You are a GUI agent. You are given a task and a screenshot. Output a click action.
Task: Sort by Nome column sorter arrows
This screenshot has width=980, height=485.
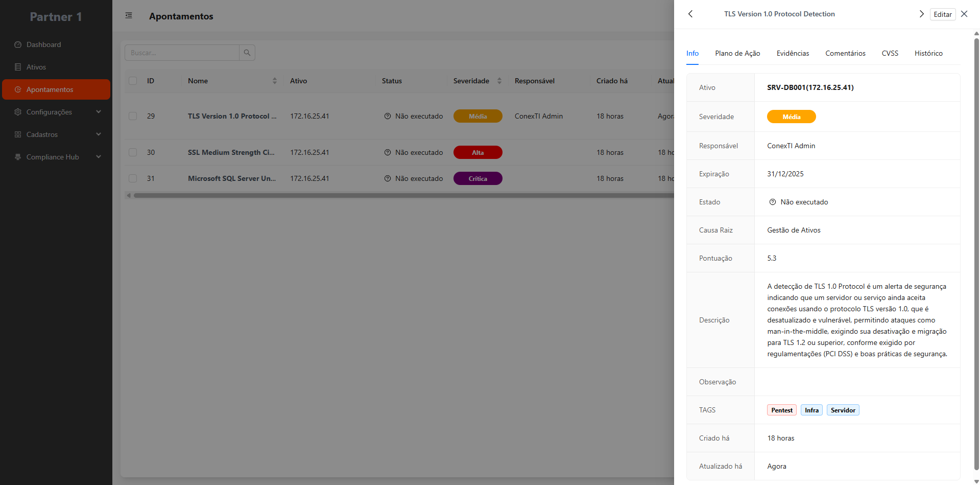coord(275,81)
